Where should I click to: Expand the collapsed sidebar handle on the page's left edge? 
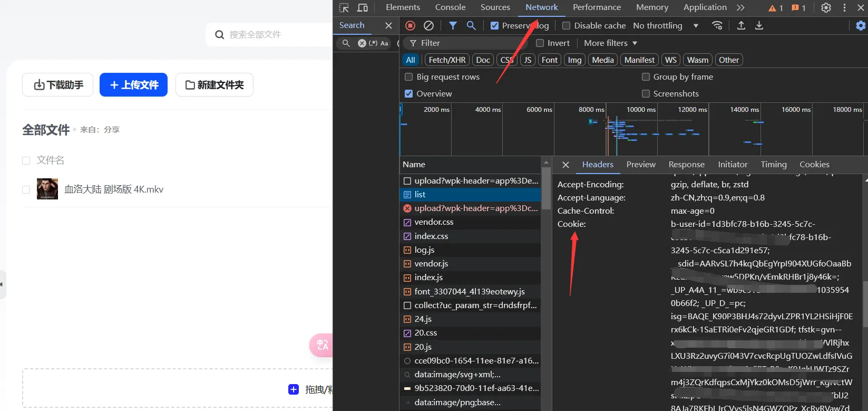coord(3,285)
